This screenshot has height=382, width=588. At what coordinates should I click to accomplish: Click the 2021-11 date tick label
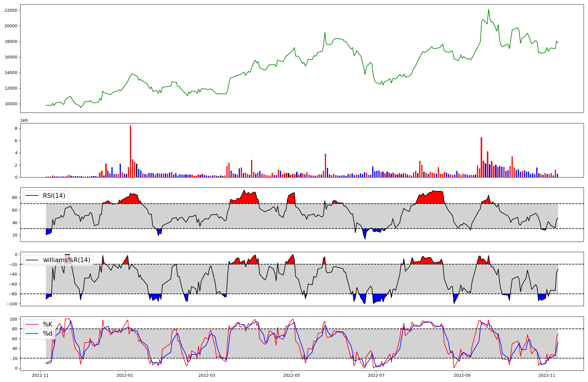point(40,375)
